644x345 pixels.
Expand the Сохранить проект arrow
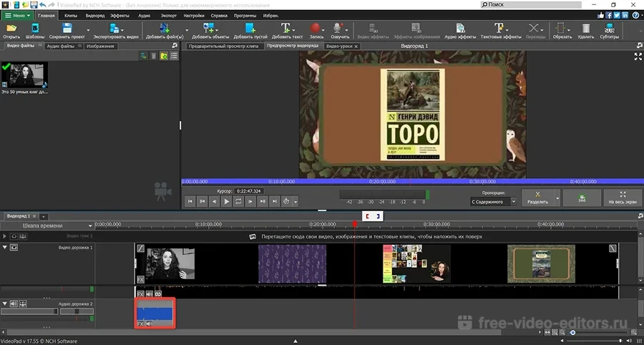click(88, 30)
